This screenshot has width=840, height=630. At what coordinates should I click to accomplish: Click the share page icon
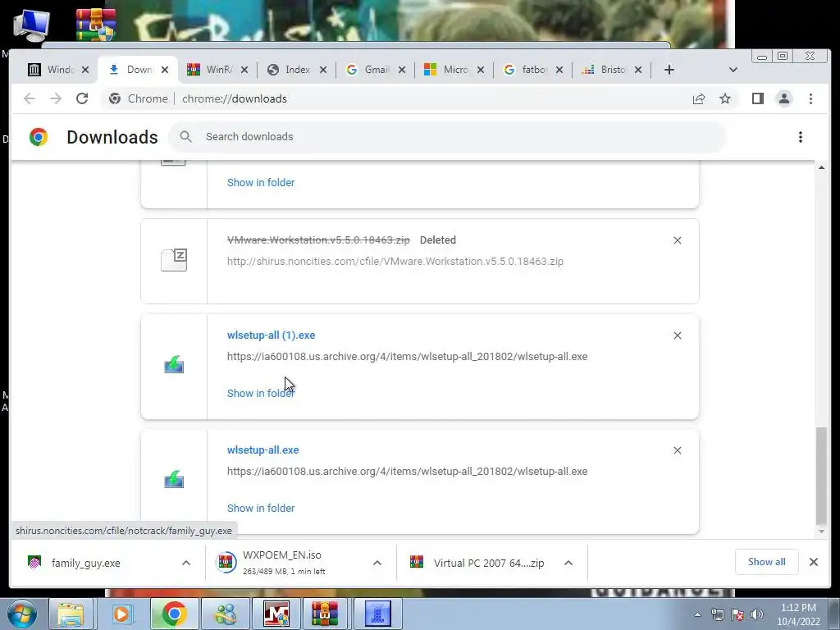point(699,98)
